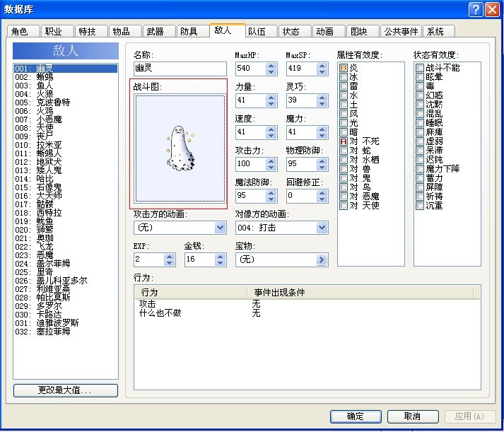
Task: Toggle 沉重 state efficiency box
Action: [x=419, y=205]
